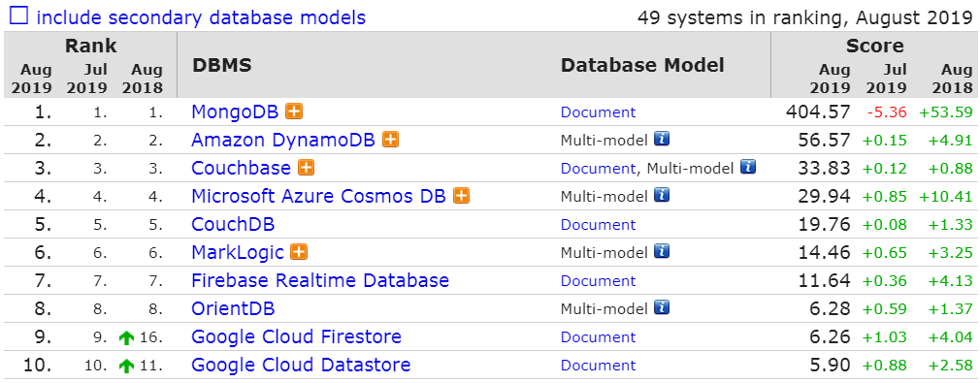Click the Document model link in Couchbase row
Viewport: 980px width, 383px height.
(x=598, y=169)
